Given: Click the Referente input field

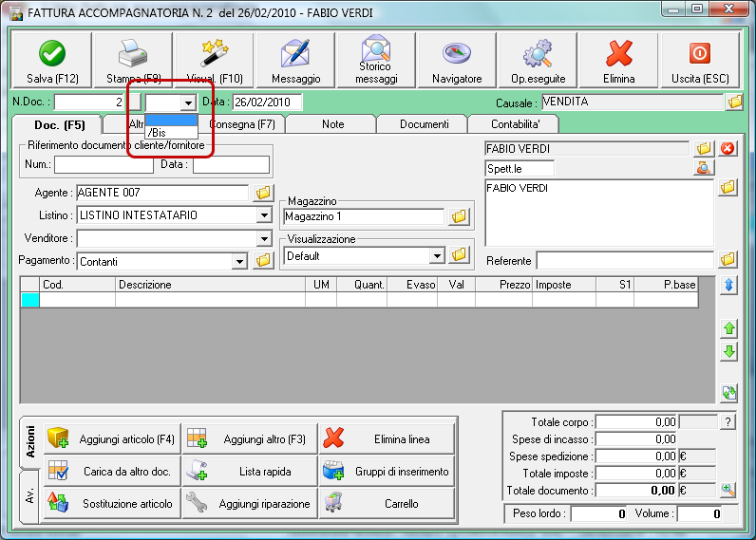Looking at the screenshot, I should (625, 261).
